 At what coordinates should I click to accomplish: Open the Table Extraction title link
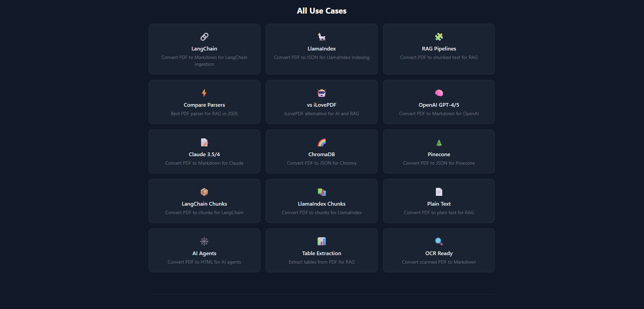(321, 253)
